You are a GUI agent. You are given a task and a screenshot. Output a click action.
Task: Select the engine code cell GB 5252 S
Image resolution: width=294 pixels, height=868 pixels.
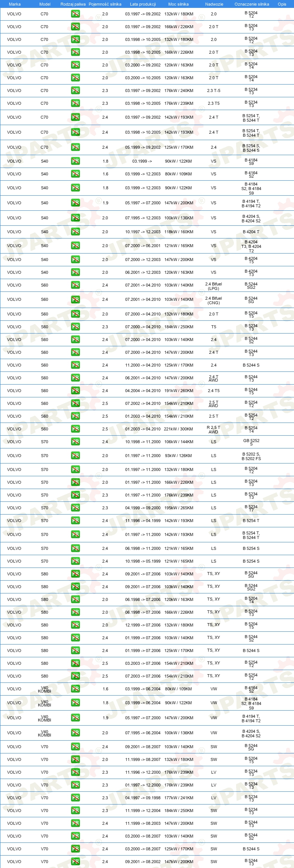[x=251, y=442]
